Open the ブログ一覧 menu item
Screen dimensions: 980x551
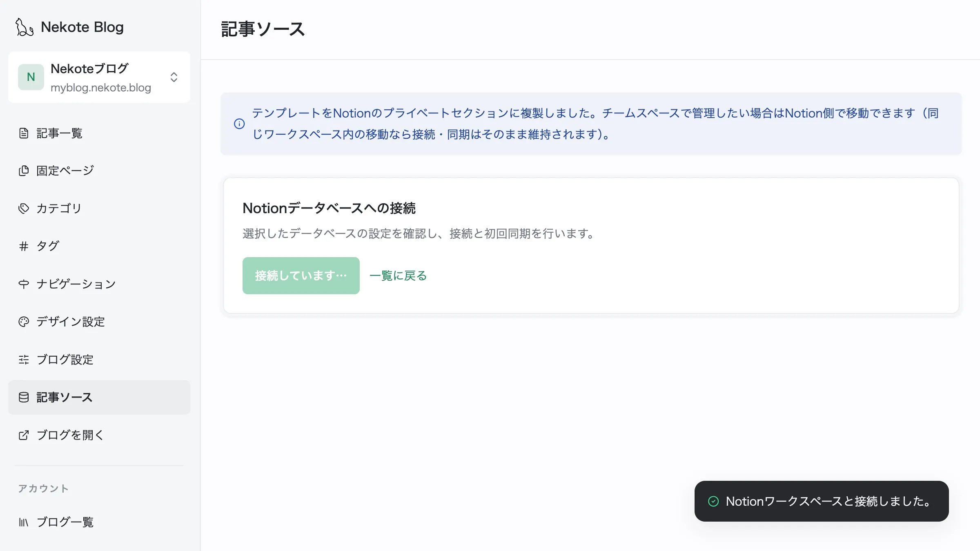pos(99,522)
